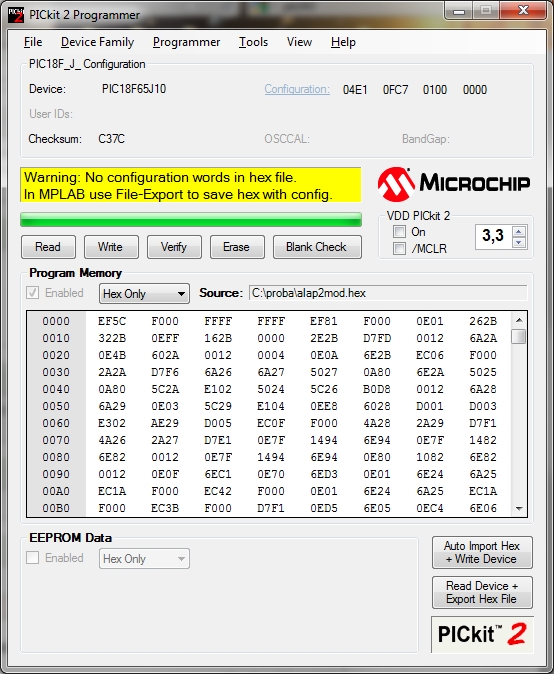
Task: Click the Verify button
Action: [x=174, y=247]
